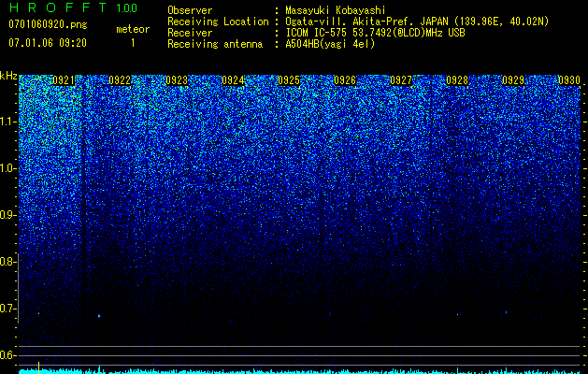
Task: Select the ICOM IC-575 53.7492 MHz receiver text
Action: (375, 33)
